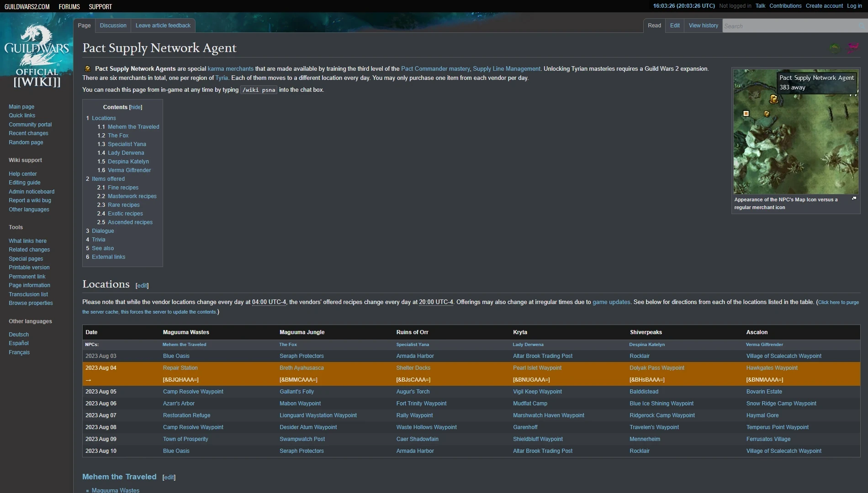
Task: Click the Create account link
Action: tap(824, 6)
